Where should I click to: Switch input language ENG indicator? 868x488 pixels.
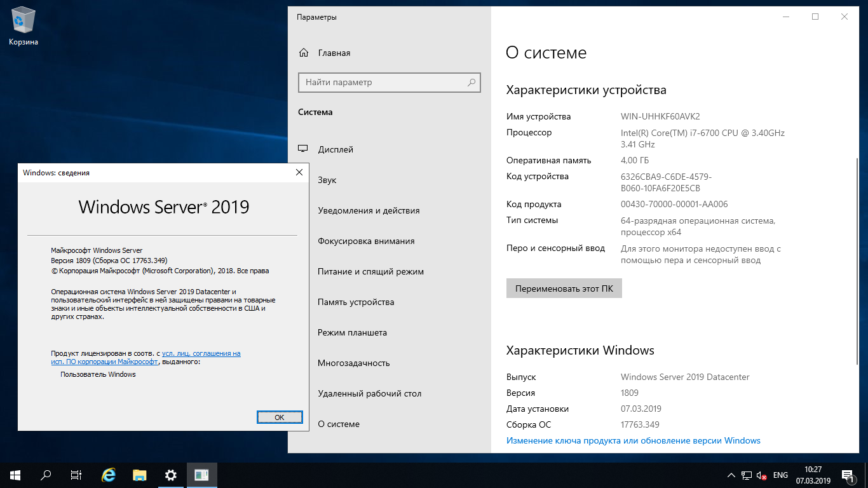(x=780, y=475)
